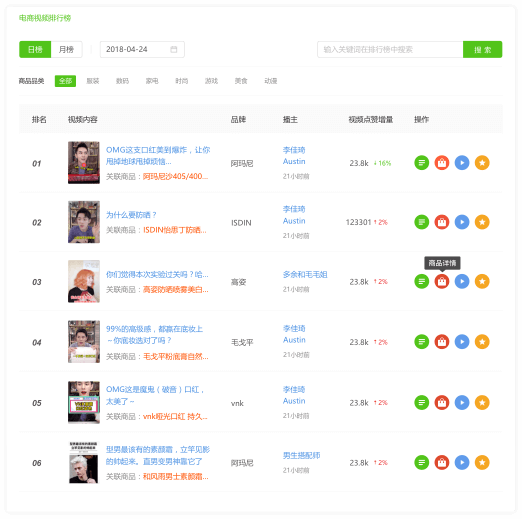Open linked product 毛戈平粉底膏自然
Viewport: 522px width, 519px height.
point(176,356)
